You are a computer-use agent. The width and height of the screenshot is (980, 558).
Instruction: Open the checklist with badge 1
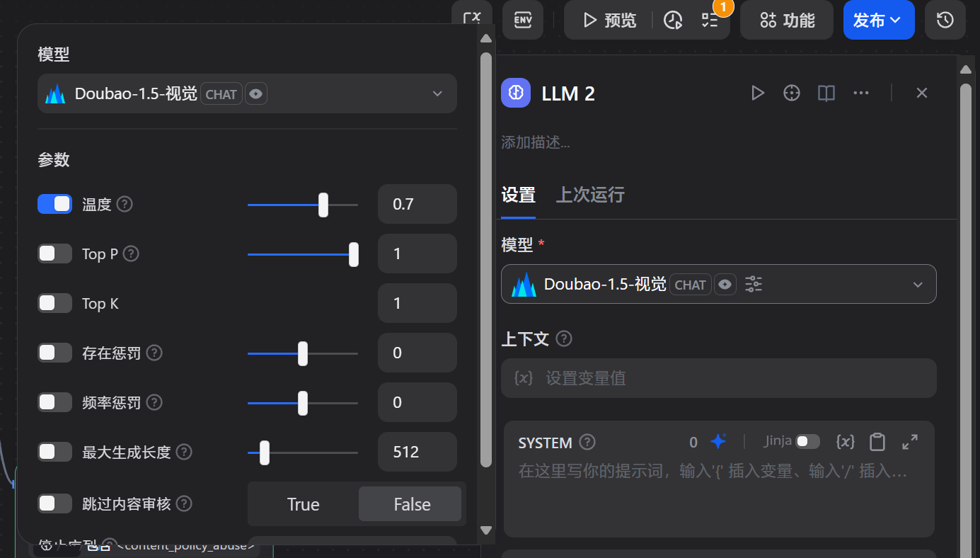[710, 21]
